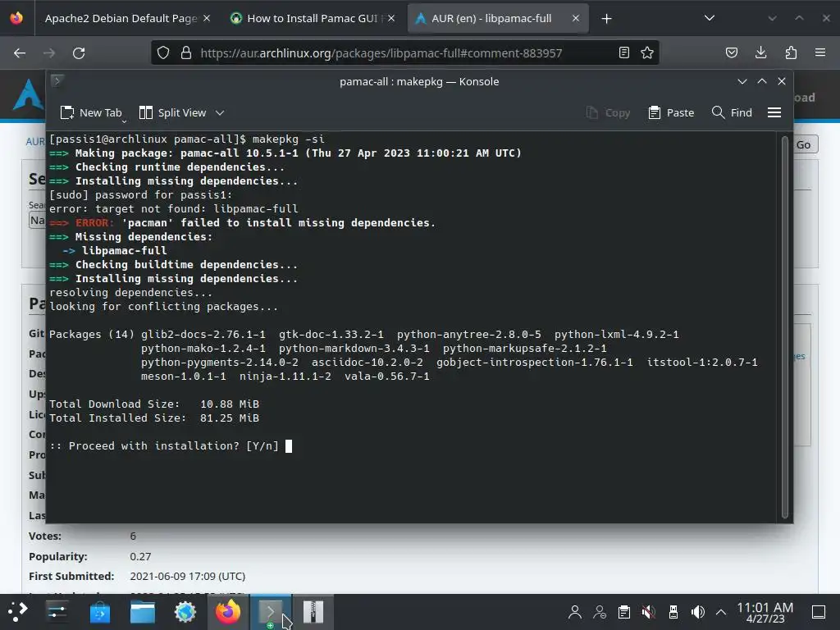Expand hidden system tray icons arrow

[x=721, y=612]
